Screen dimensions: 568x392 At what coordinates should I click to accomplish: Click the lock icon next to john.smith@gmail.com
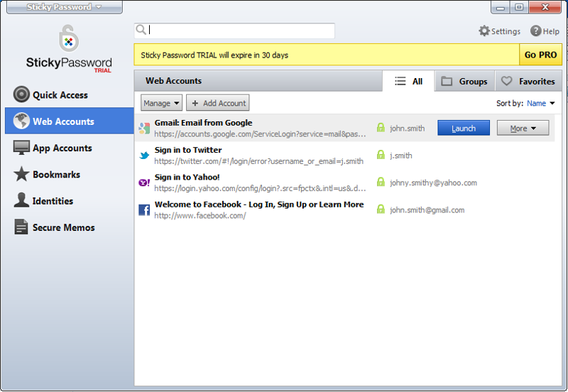[381, 209]
